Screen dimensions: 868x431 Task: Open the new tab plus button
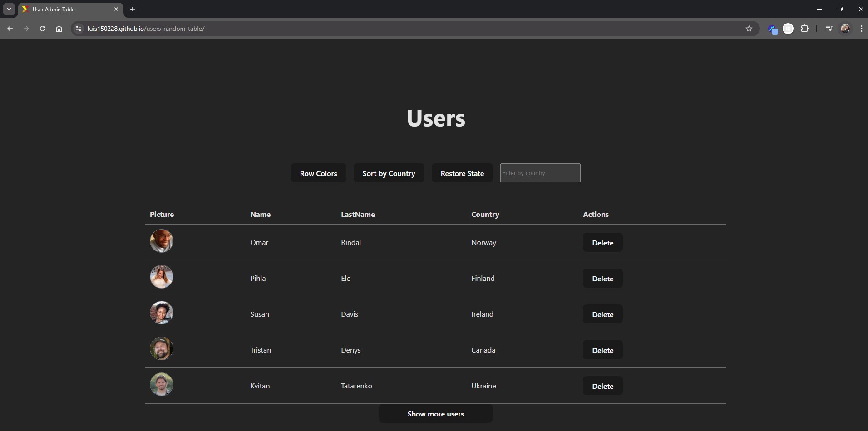tap(133, 9)
